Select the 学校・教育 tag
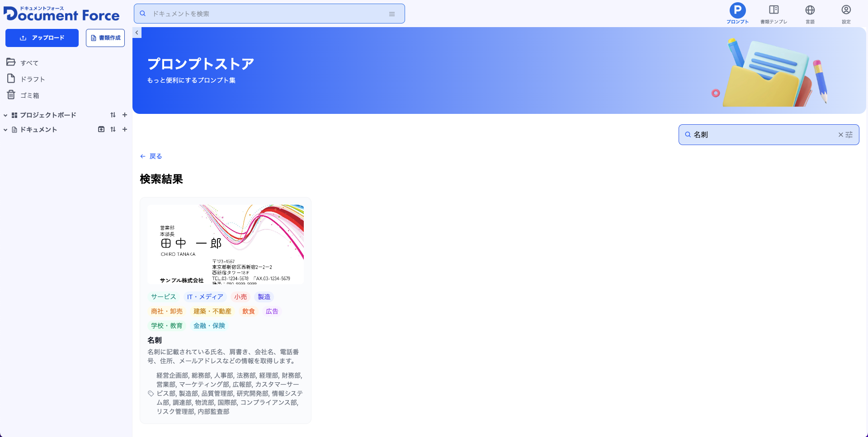This screenshot has height=437, width=868. [x=167, y=326]
